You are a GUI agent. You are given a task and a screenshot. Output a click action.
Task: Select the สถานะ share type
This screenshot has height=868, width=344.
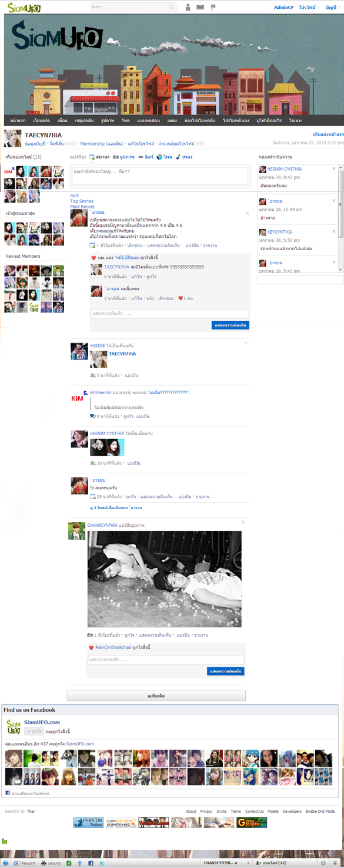99,157
